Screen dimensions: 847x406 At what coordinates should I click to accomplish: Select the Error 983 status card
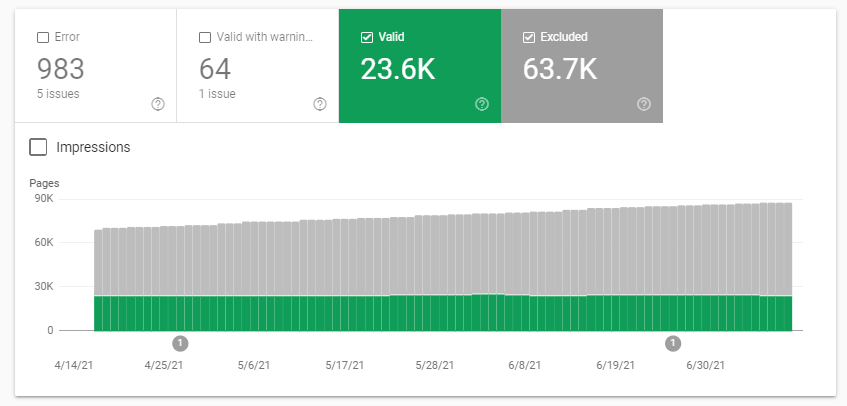[x=96, y=66]
